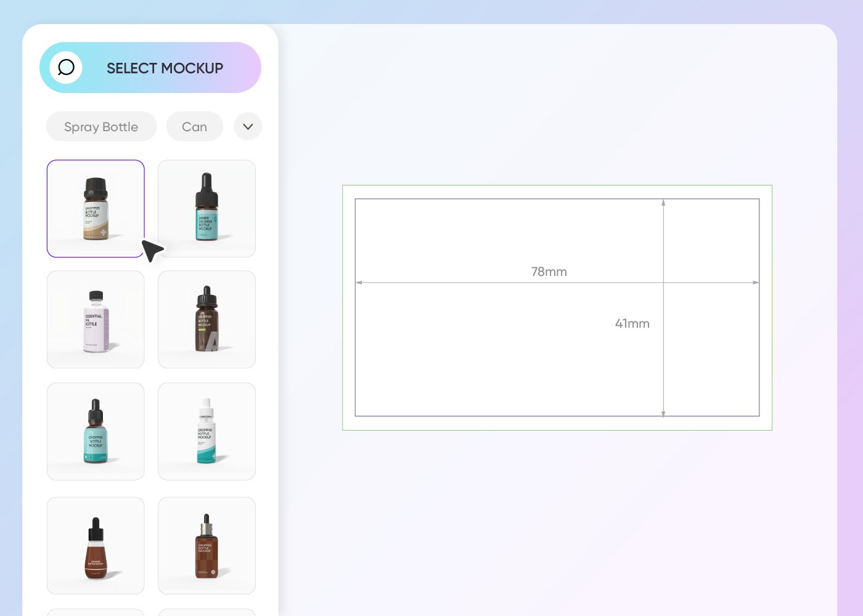Select the Spray Bottle category chip
This screenshot has height=616, width=863.
102,127
